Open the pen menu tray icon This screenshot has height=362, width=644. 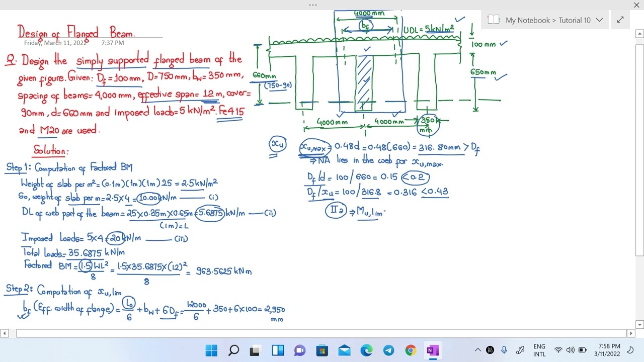tap(520, 350)
